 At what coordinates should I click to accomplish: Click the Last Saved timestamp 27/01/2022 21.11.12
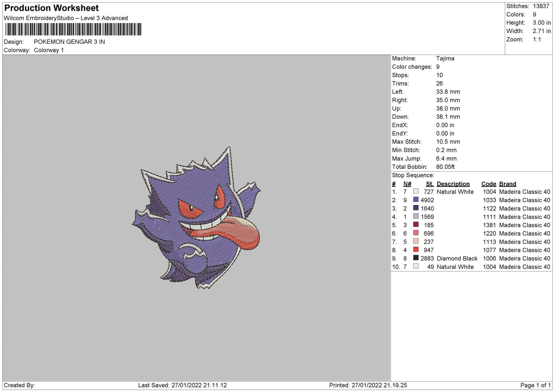click(x=199, y=385)
